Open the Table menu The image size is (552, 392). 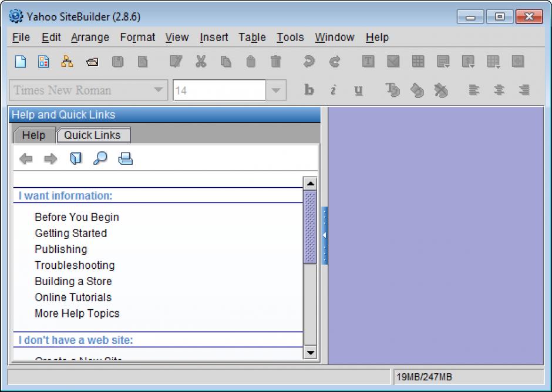coord(252,38)
